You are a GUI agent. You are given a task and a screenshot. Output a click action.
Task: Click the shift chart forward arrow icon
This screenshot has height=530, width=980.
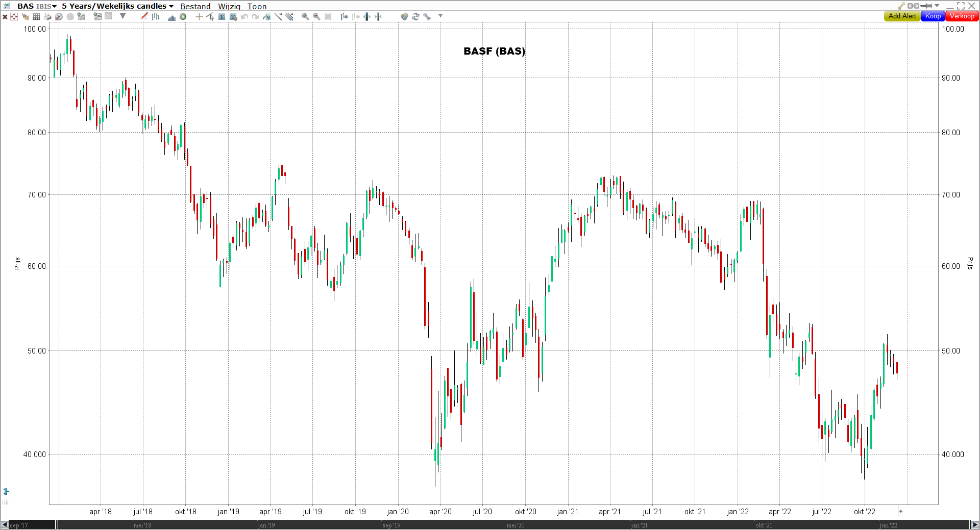(345, 16)
